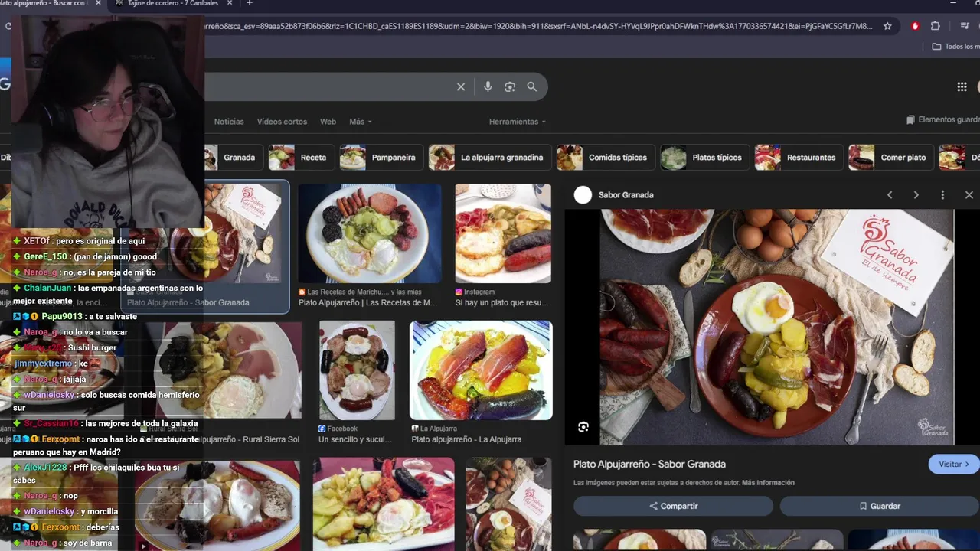Screen dimensions: 980x551
Task: Open the red AdBlock hand extension
Action: pyautogui.click(x=915, y=26)
